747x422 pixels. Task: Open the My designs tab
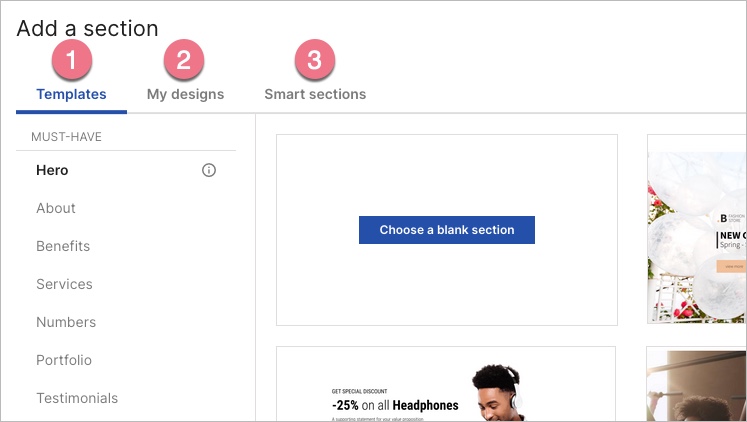[x=185, y=95]
